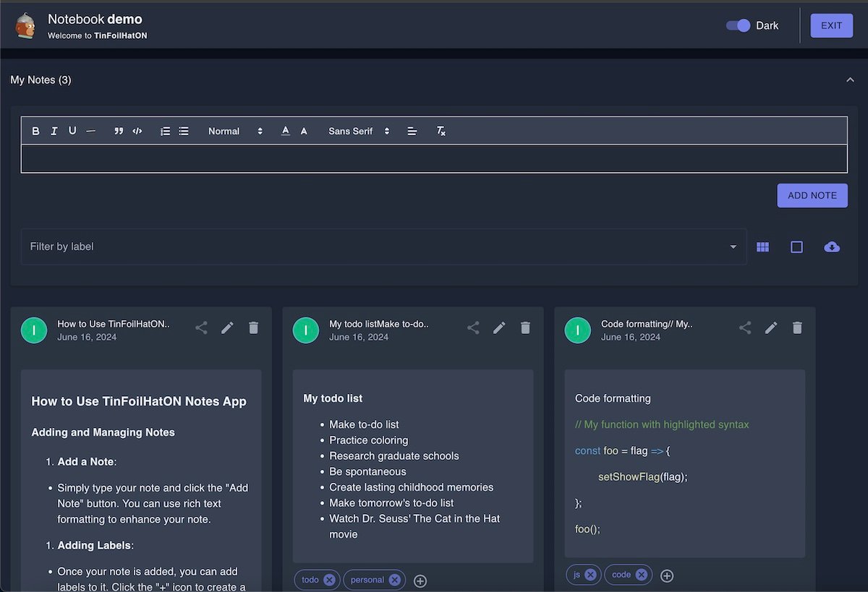Open the Sans Serif font dropdown
Image resolution: width=868 pixels, height=592 pixels.
(x=359, y=131)
